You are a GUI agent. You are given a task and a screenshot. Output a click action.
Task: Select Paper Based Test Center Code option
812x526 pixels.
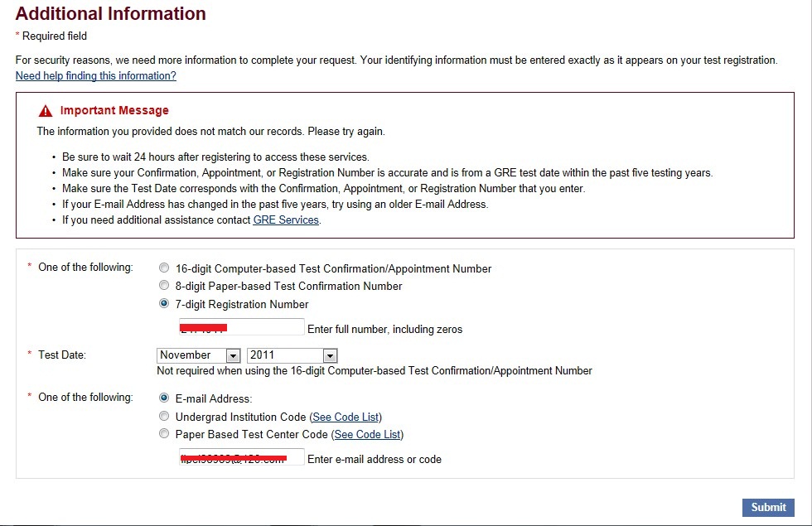[164, 434]
